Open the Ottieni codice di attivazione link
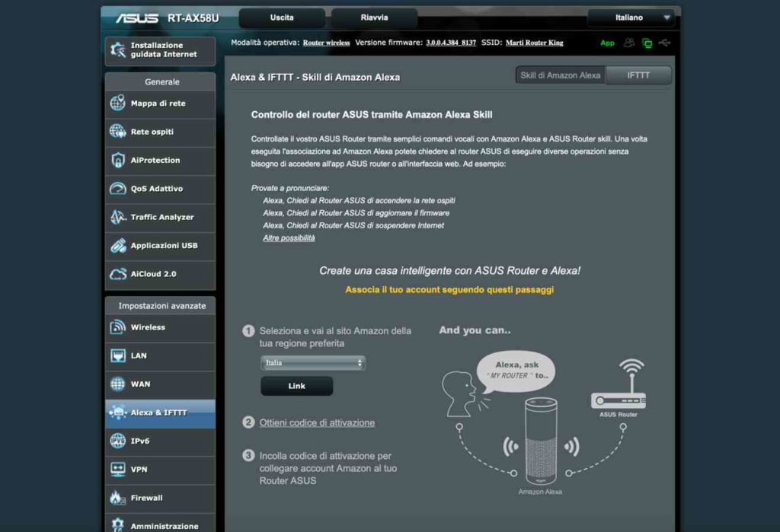 coord(317,422)
